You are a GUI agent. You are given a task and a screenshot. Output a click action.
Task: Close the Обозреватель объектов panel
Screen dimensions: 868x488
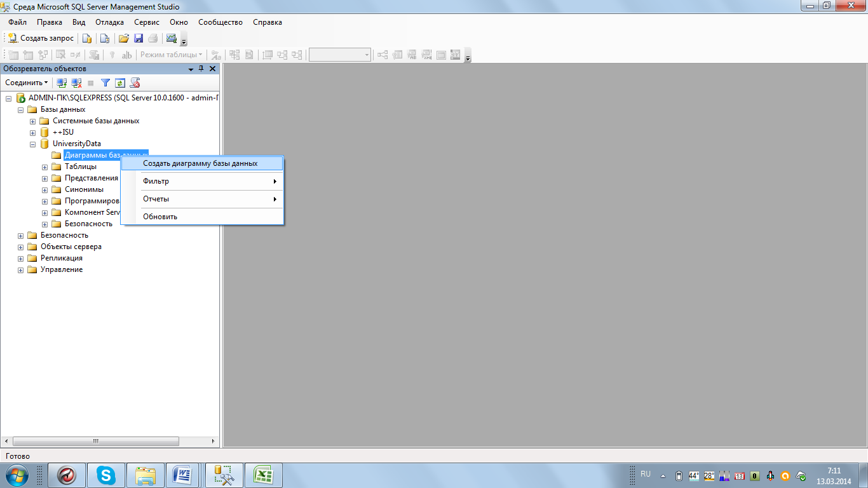pos(212,69)
